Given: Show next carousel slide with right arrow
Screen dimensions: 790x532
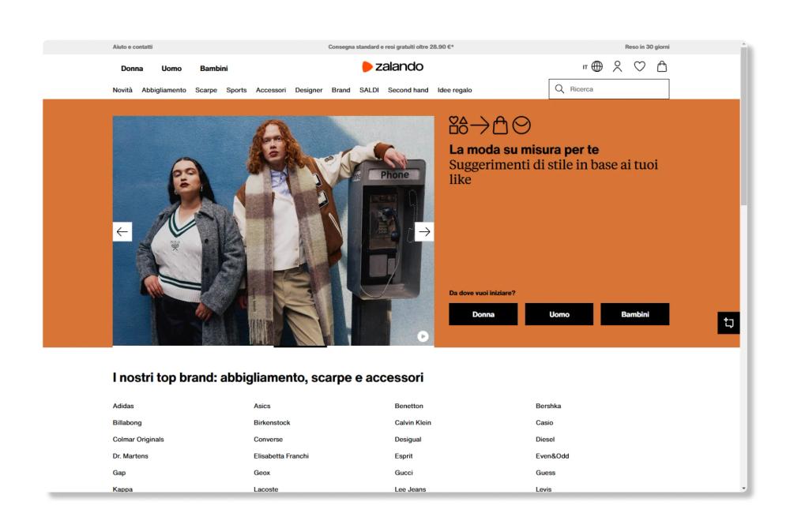Looking at the screenshot, I should click(x=424, y=231).
